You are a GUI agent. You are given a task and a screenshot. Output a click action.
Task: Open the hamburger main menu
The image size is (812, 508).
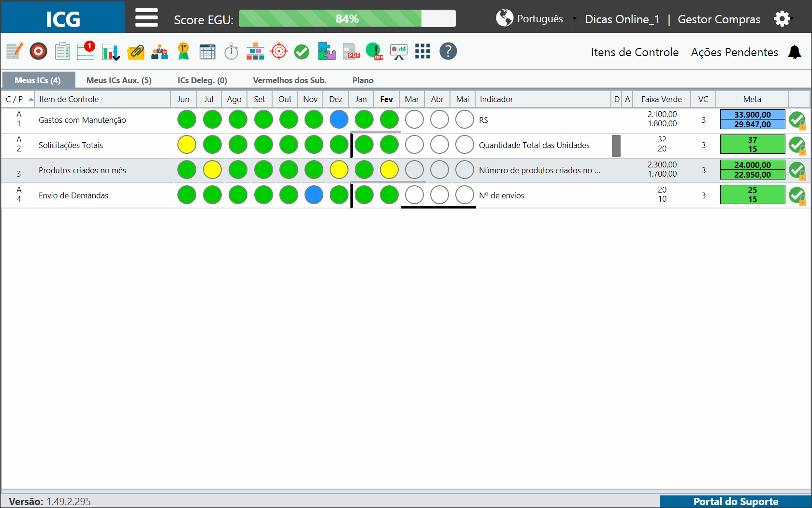(146, 17)
